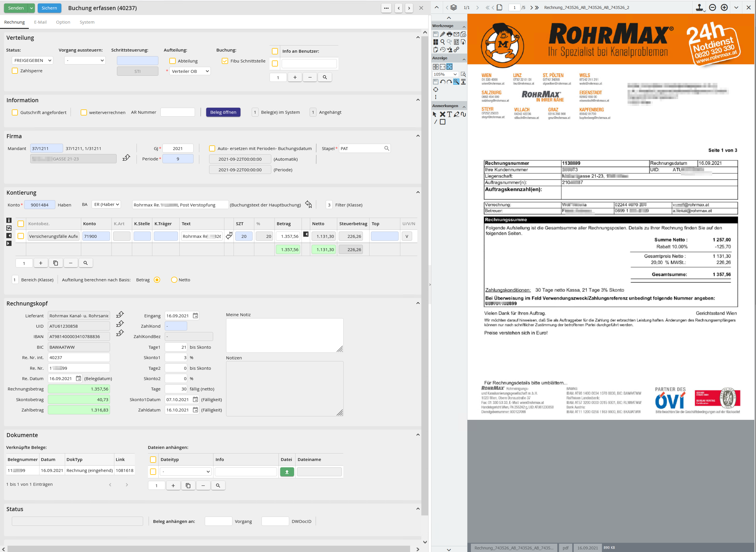Tick the Abteilung checkbox
Screen dimensions: 756x552
173,61
